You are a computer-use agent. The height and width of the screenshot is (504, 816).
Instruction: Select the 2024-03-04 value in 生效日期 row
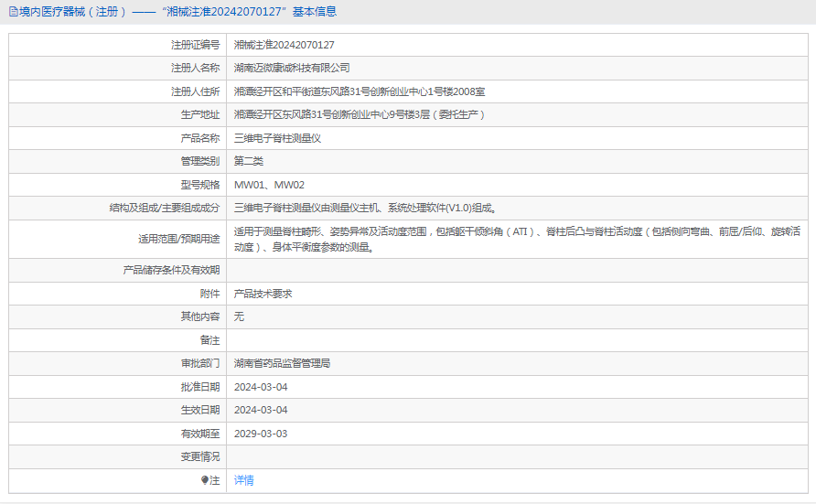pyautogui.click(x=261, y=410)
